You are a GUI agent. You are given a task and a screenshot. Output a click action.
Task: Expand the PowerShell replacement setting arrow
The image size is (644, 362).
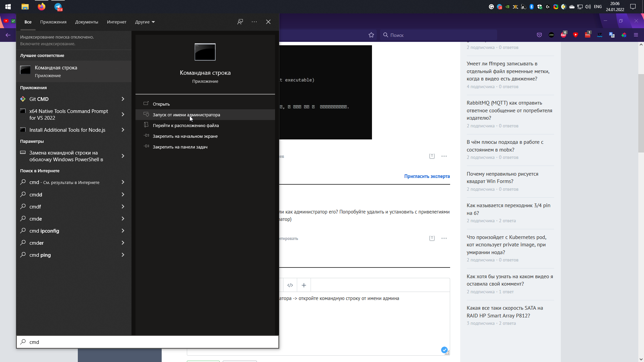(123, 156)
